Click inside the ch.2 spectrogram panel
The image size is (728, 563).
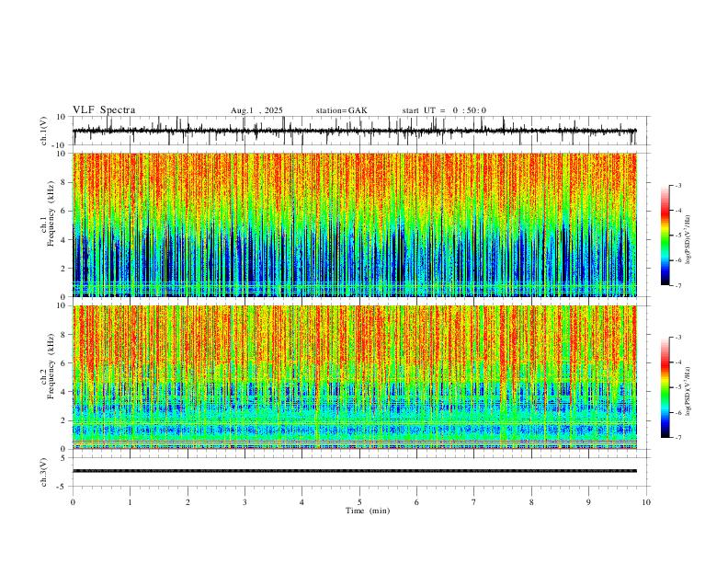click(354, 377)
